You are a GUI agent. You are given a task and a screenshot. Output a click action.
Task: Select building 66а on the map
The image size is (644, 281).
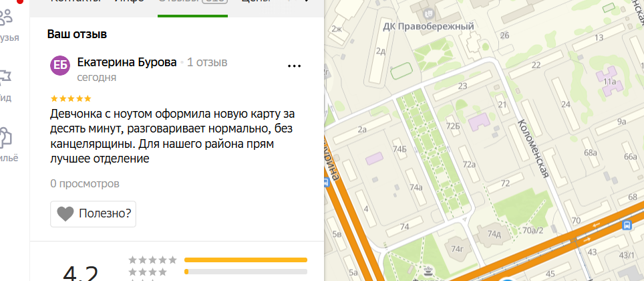coord(631,157)
